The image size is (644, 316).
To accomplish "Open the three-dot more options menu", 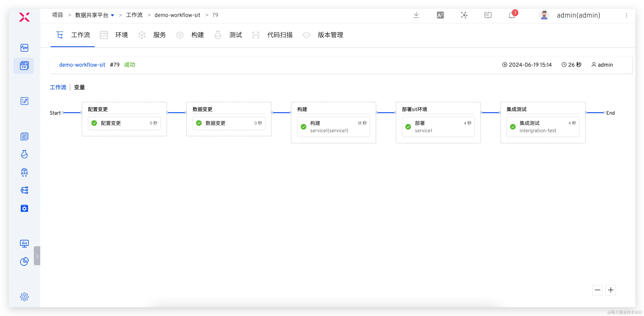I will (626, 15).
